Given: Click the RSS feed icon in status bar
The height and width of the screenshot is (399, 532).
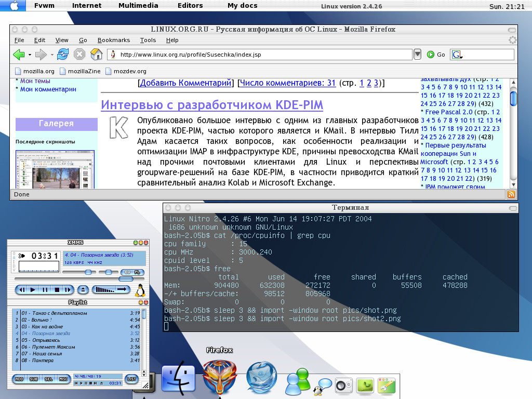Looking at the screenshot, I should 511,194.
